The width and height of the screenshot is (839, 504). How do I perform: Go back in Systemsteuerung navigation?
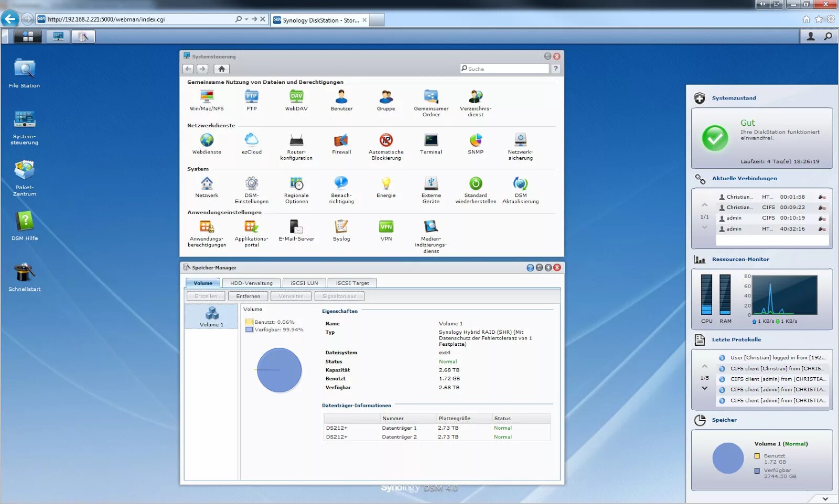click(188, 69)
